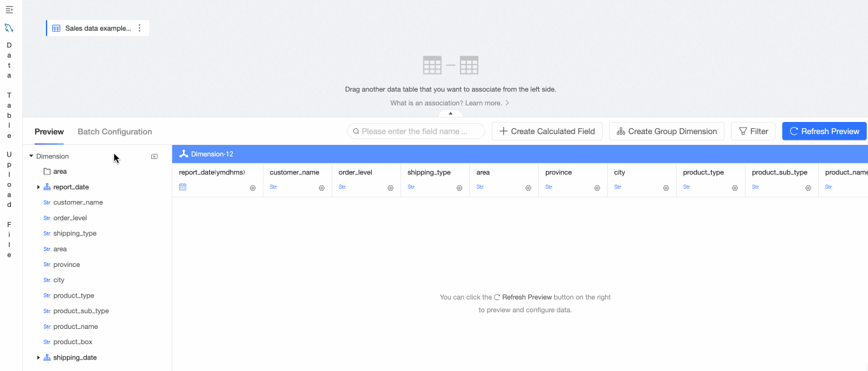The height and width of the screenshot is (371, 868).
Task: Open settings gear for order_level column
Action: point(390,188)
